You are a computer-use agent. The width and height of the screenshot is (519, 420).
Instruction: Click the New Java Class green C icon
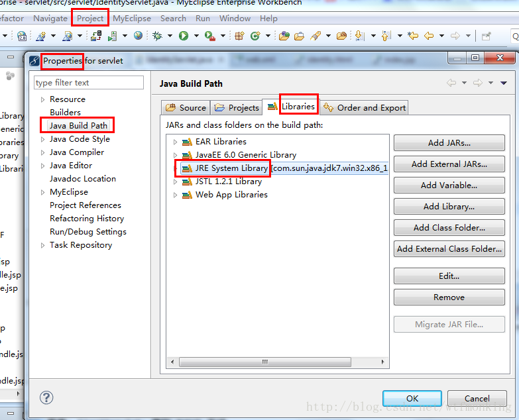[255, 36]
